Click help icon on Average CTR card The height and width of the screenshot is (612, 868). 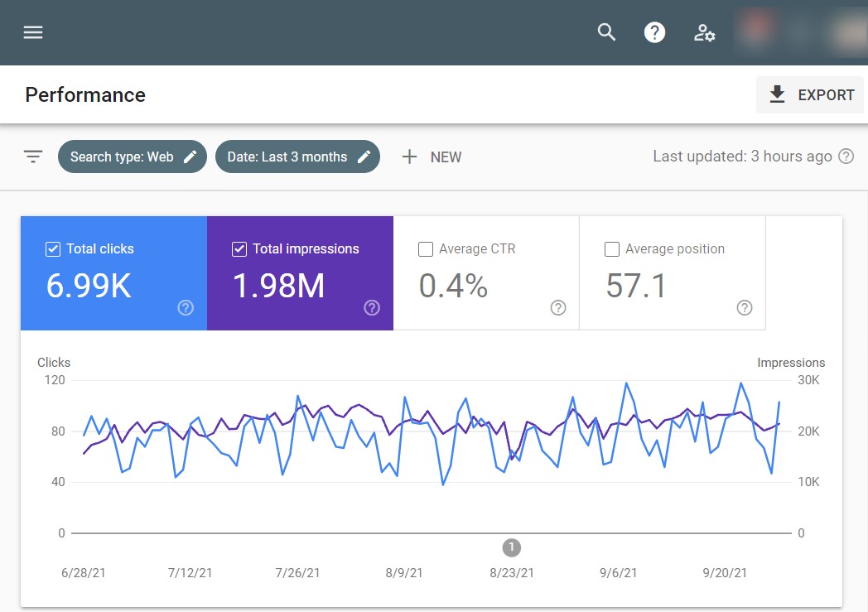coord(558,308)
